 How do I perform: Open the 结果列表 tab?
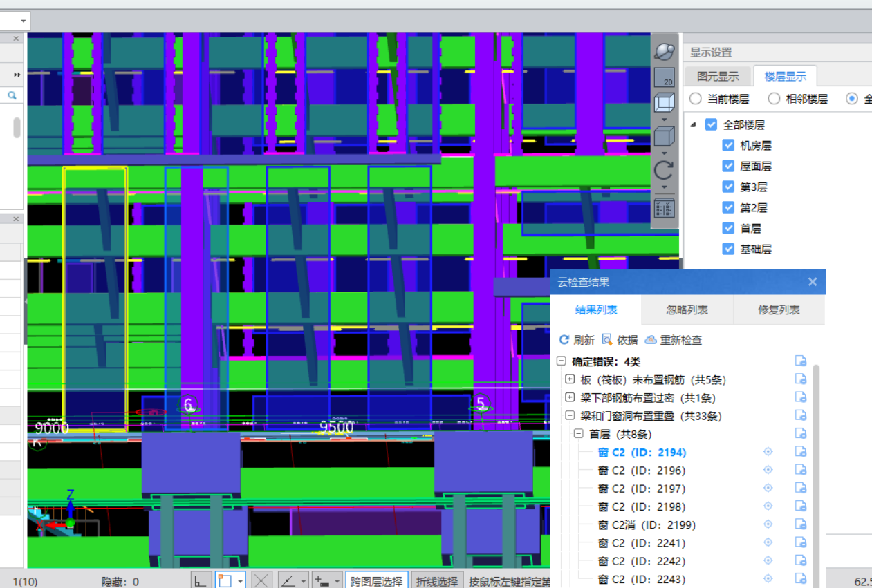(597, 310)
